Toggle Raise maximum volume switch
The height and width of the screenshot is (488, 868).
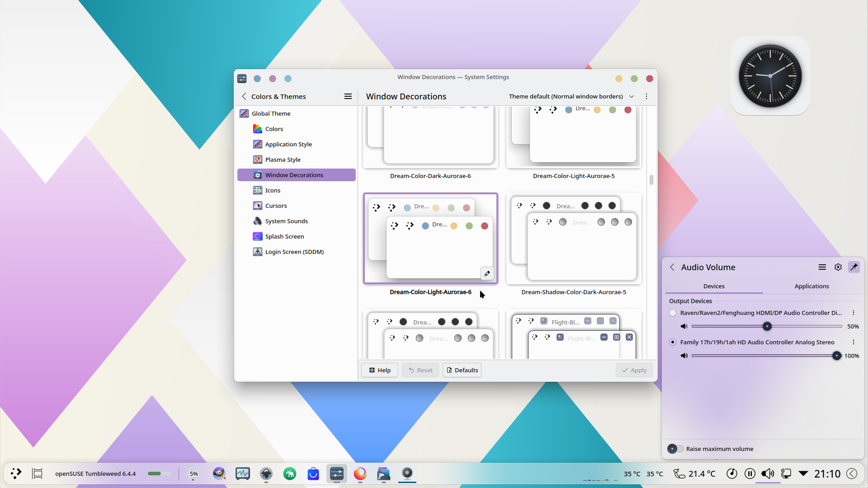click(675, 449)
